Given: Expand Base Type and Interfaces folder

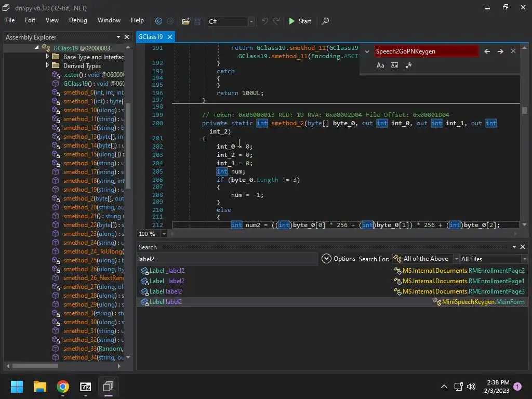Looking at the screenshot, I should 47,57.
